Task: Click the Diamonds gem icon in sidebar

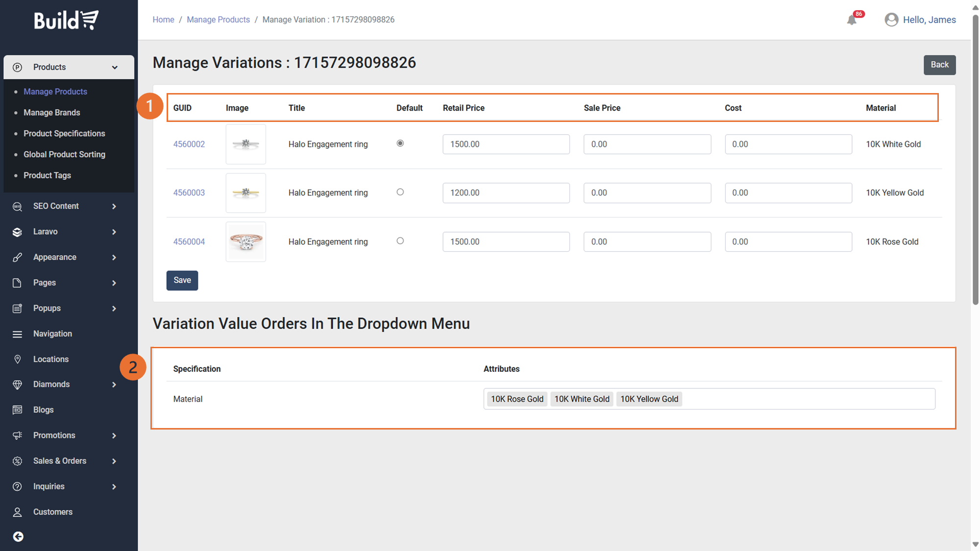Action: 17,384
